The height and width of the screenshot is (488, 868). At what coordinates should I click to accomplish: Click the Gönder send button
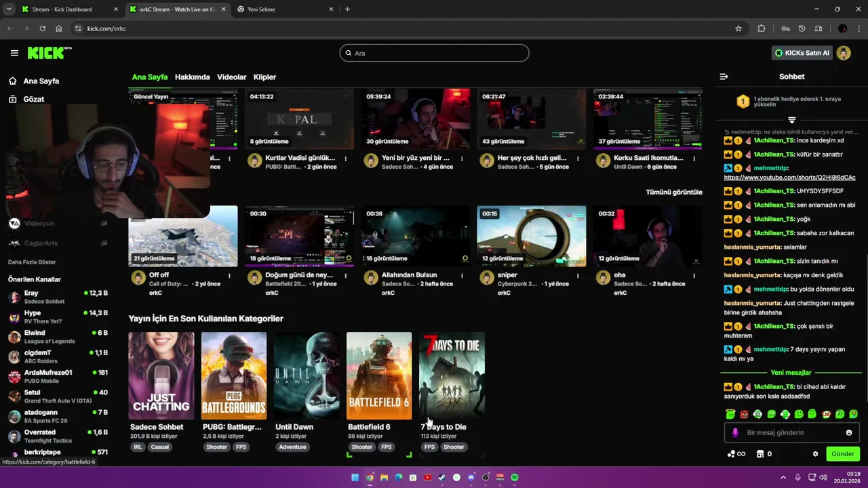coord(843,454)
